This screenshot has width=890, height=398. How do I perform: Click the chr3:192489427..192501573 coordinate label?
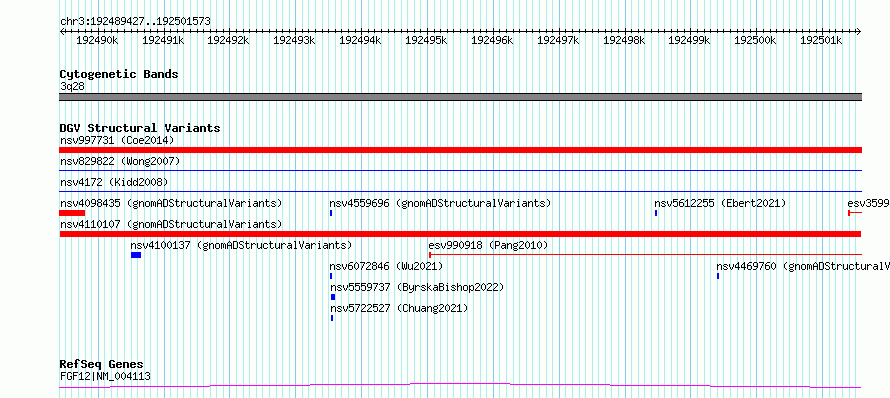tap(135, 21)
